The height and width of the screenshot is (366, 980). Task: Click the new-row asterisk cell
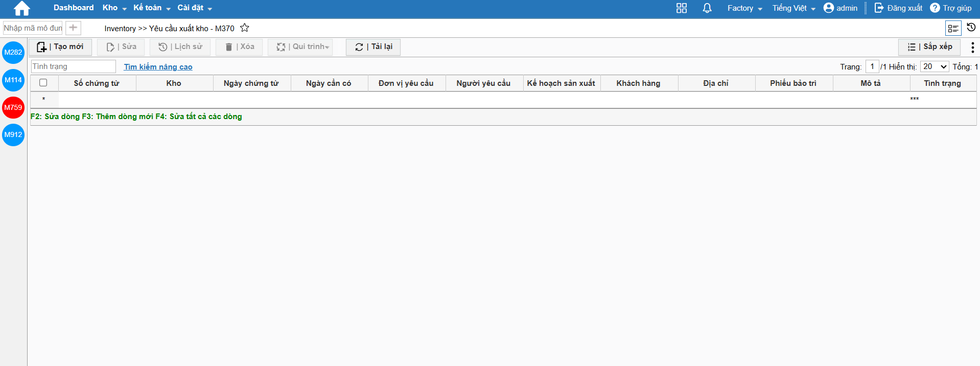click(x=44, y=100)
